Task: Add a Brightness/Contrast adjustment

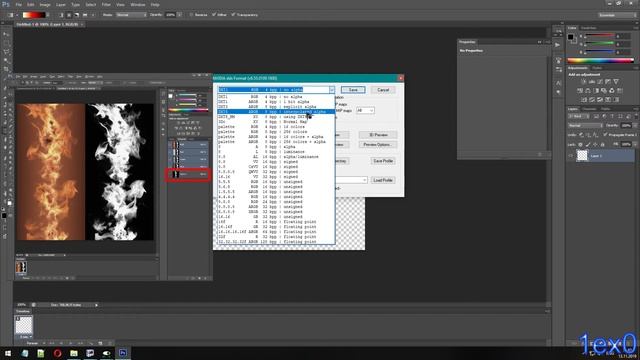Action: click(584, 82)
